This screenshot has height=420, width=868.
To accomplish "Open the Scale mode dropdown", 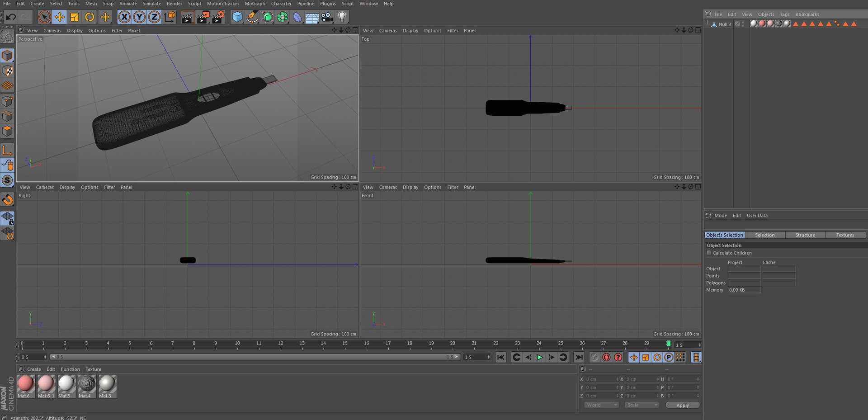I will pos(642,405).
